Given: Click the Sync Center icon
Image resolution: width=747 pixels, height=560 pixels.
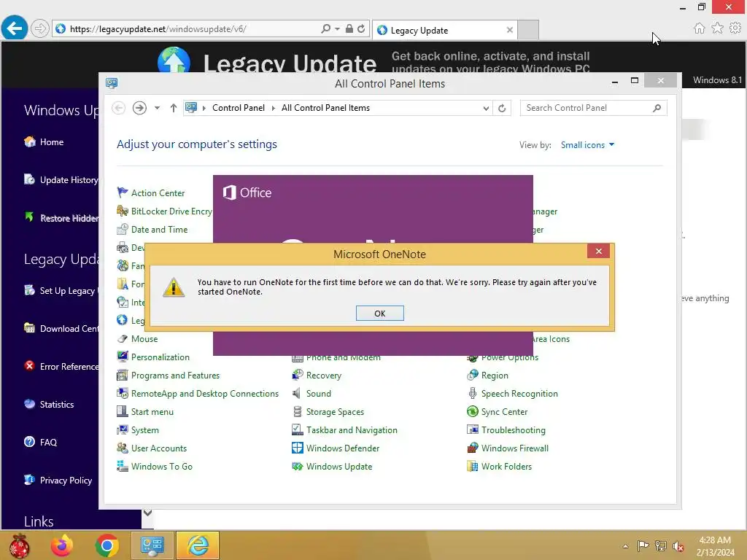Looking at the screenshot, I should pyautogui.click(x=473, y=411).
